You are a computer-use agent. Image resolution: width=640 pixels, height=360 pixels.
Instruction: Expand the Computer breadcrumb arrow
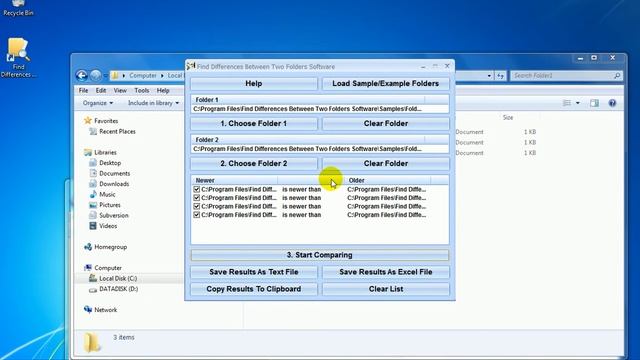[162, 76]
